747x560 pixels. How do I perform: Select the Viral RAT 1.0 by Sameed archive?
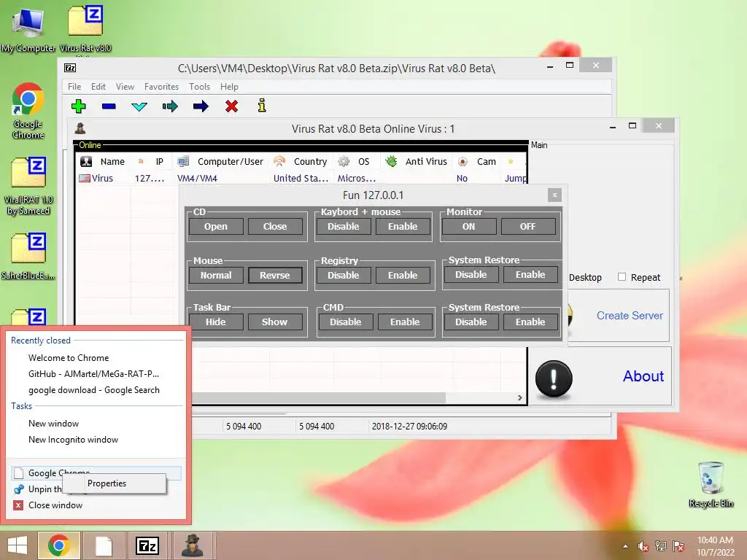tap(28, 186)
